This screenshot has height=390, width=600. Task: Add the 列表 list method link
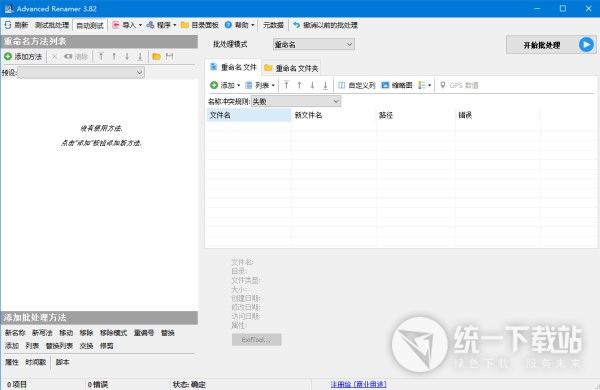point(32,346)
